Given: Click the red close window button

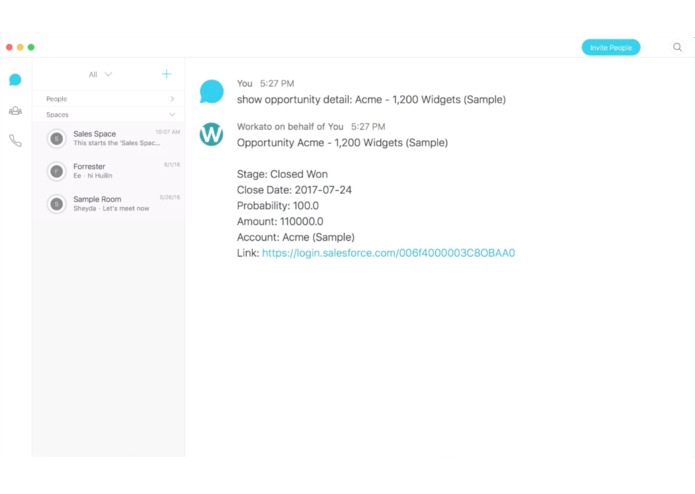Looking at the screenshot, I should [9, 47].
